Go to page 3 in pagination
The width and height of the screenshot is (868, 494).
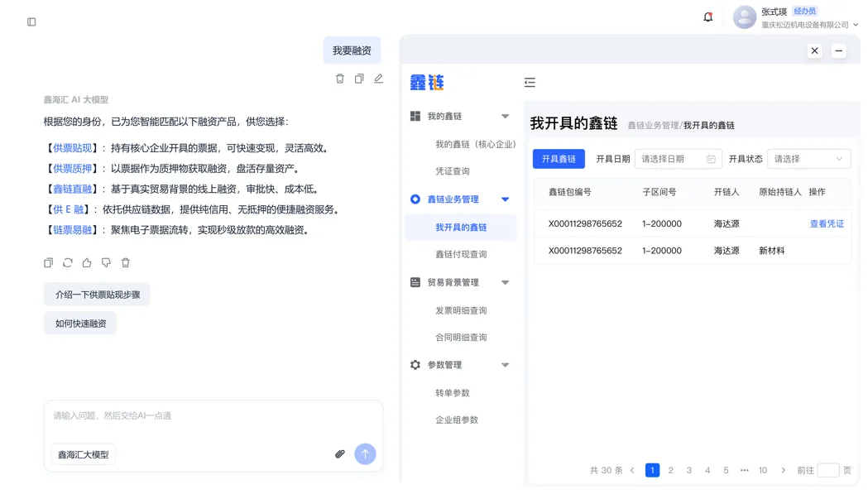[689, 471]
